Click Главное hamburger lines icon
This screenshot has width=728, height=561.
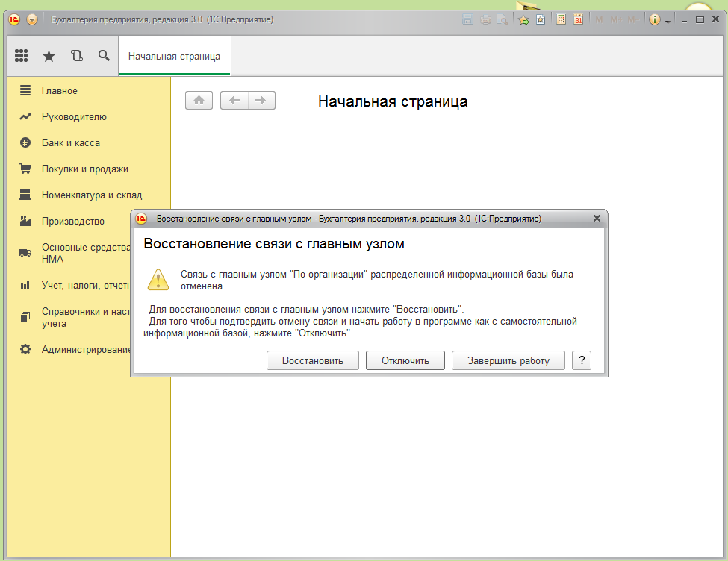tap(25, 90)
